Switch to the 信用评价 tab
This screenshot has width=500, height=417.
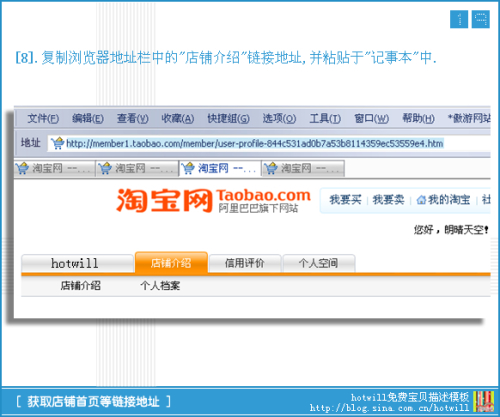[245, 263]
